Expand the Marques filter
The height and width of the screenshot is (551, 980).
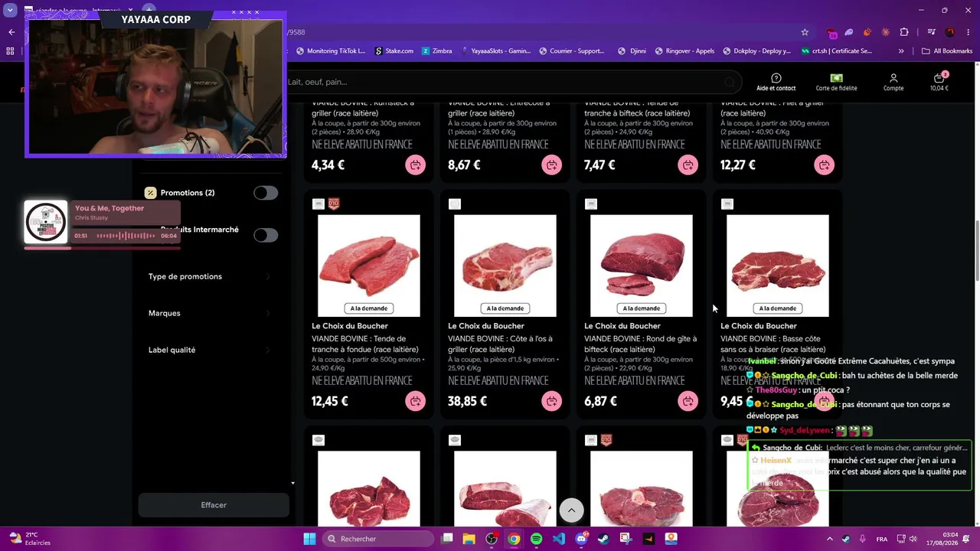tap(208, 313)
